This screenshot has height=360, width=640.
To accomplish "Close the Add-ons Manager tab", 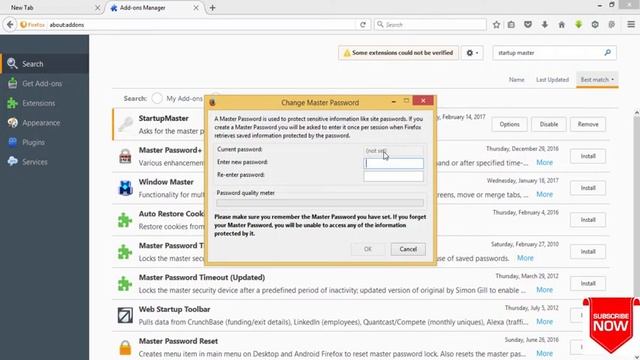I will click(x=196, y=8).
